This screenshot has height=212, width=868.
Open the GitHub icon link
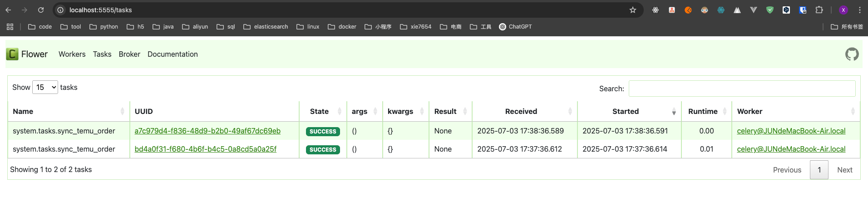(x=852, y=54)
